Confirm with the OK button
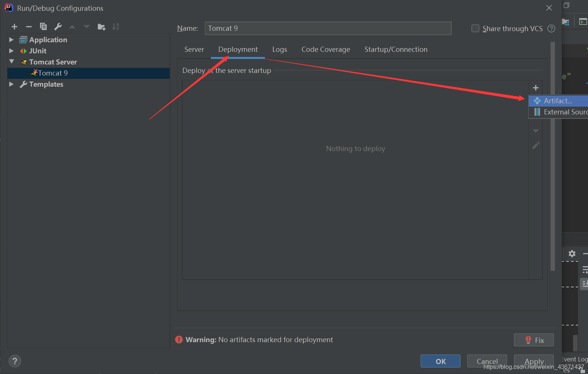 click(x=441, y=361)
